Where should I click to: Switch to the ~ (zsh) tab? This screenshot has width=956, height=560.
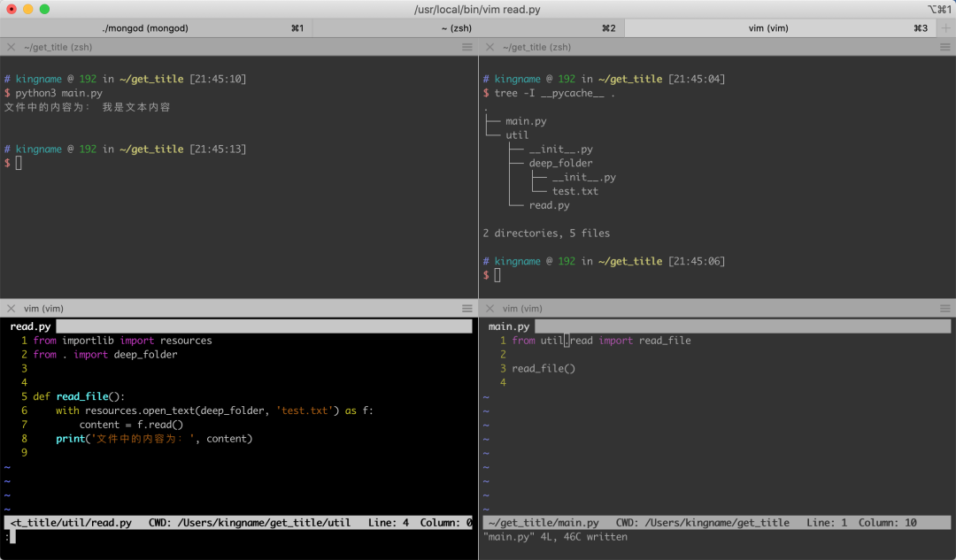tap(468, 28)
